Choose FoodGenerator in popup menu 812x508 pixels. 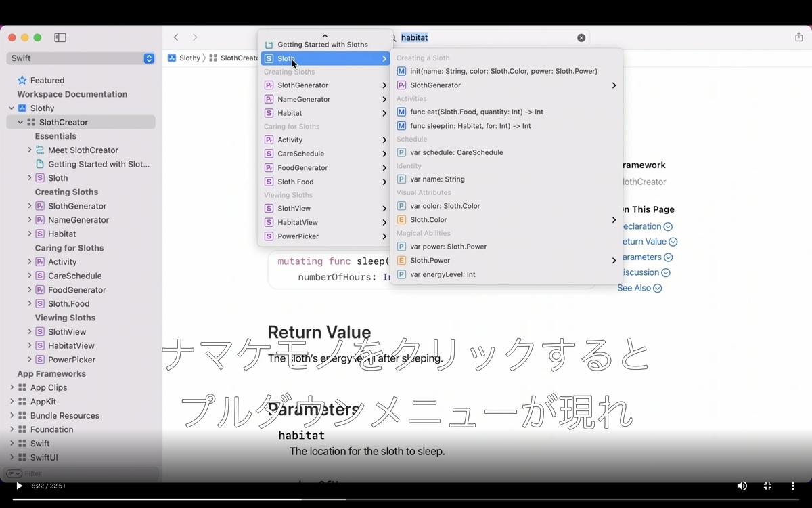(x=325, y=168)
